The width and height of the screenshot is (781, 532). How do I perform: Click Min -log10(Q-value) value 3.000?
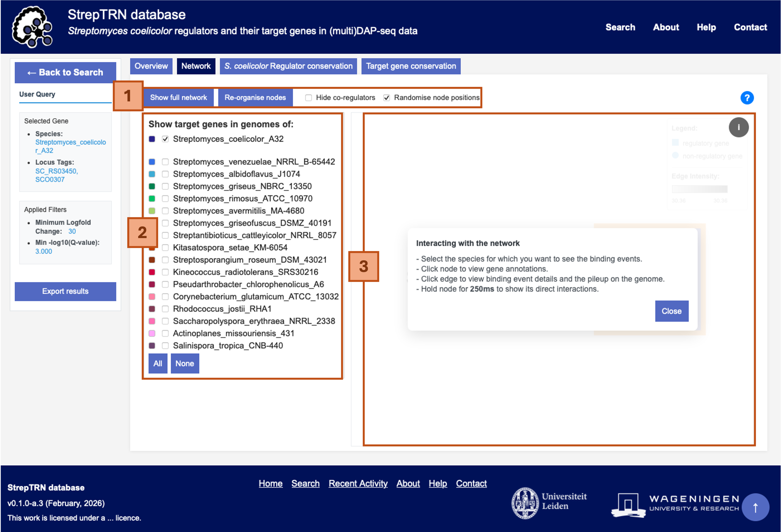pos(44,252)
